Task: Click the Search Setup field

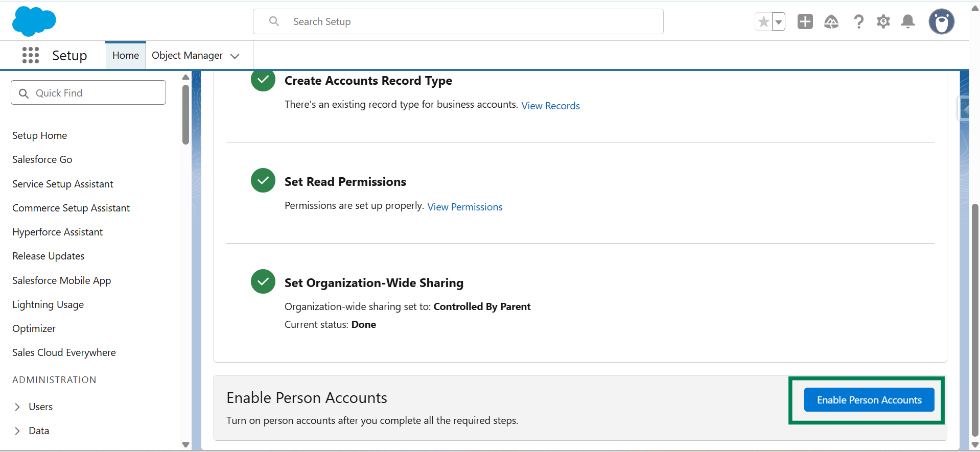Action: click(x=460, y=21)
